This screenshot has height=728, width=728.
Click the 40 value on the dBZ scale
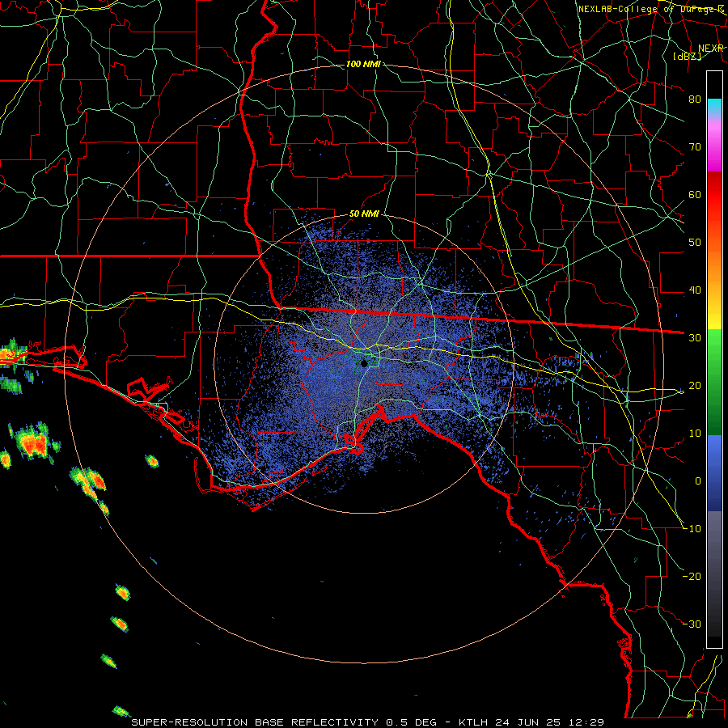pos(695,290)
